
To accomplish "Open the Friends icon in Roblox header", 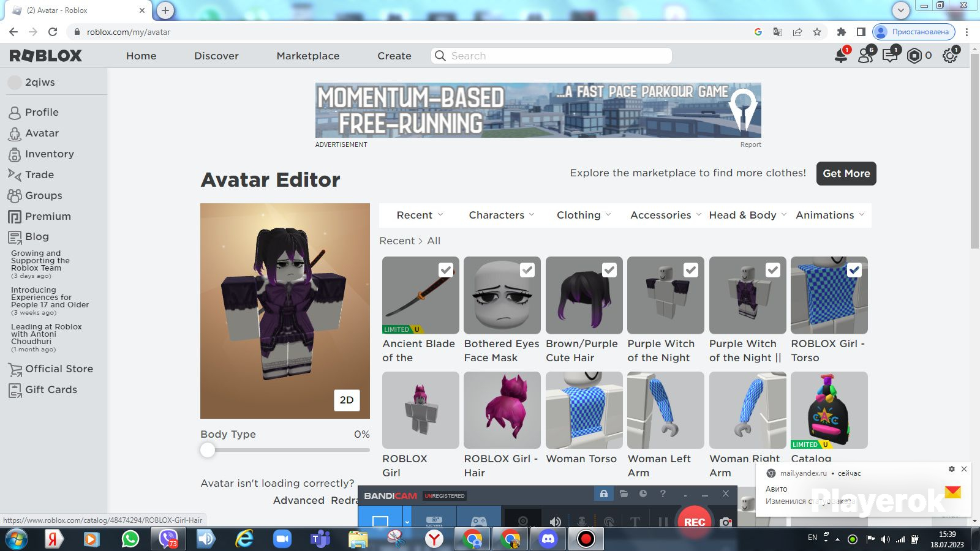I will pos(865,56).
